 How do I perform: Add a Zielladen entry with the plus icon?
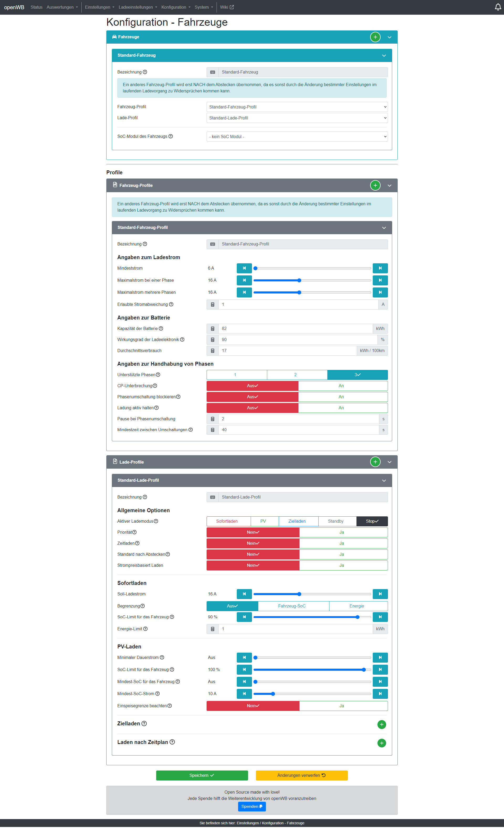(381, 724)
